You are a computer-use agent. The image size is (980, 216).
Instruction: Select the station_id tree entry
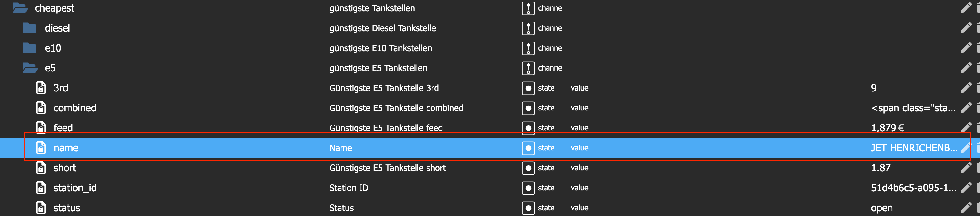[x=75, y=188]
